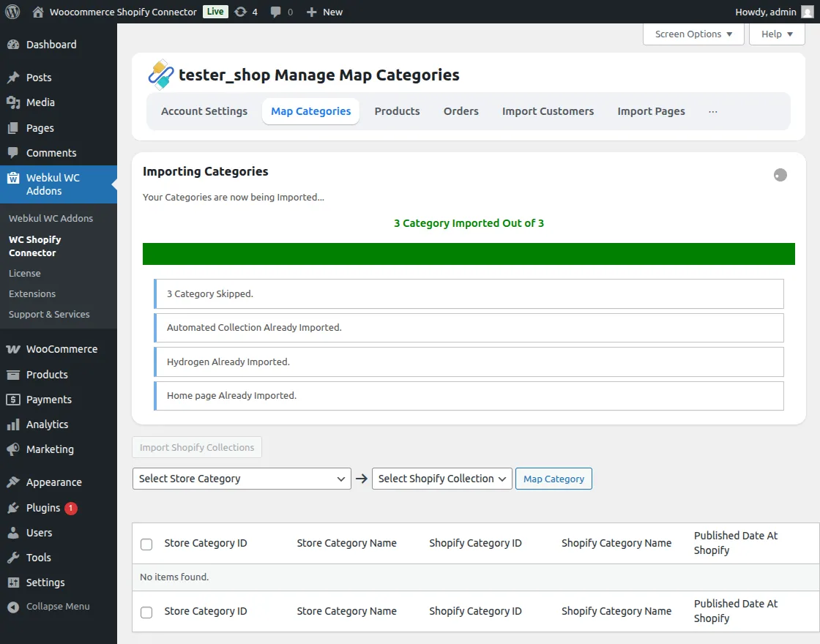Viewport: 820px width, 644px height.
Task: Click the WordPress logo in admin bar
Action: 12,12
